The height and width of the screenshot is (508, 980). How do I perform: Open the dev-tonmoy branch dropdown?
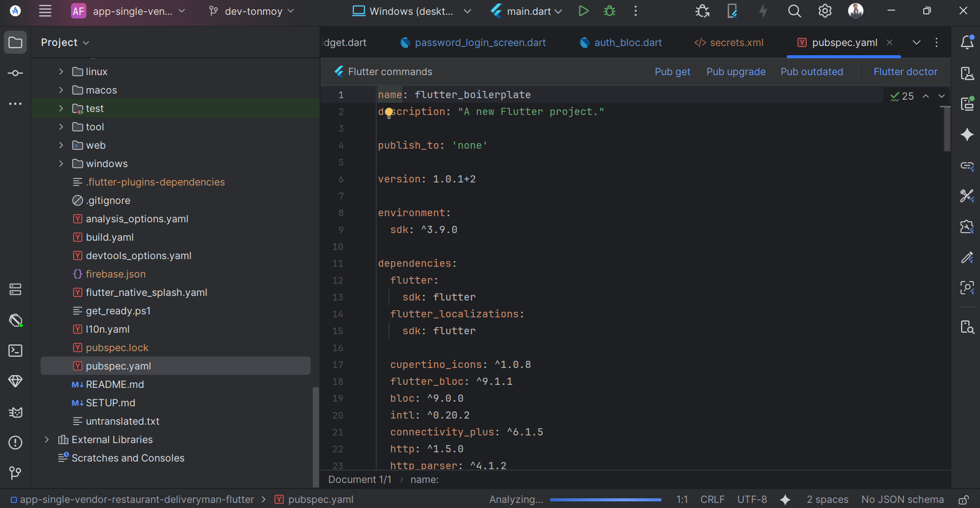pos(253,11)
